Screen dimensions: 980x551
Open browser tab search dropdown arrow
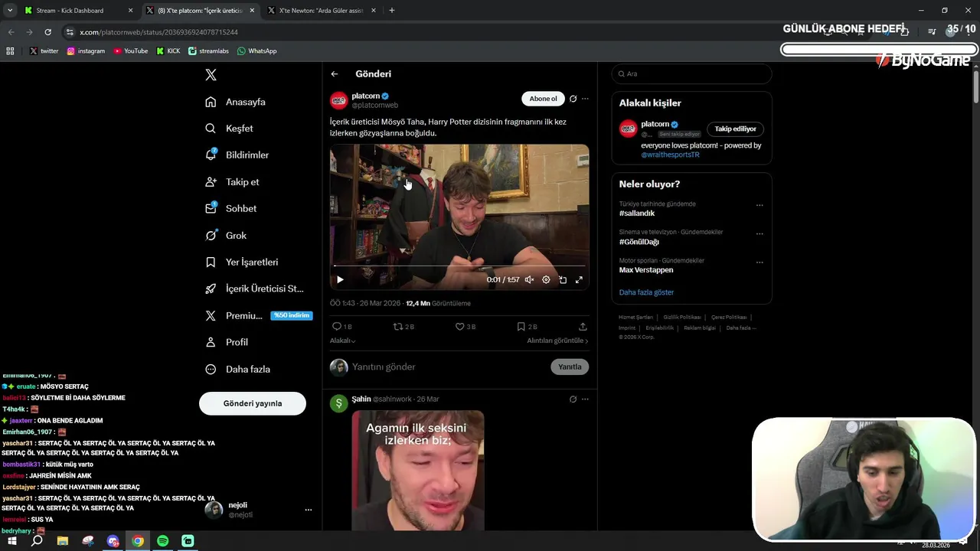(10, 11)
